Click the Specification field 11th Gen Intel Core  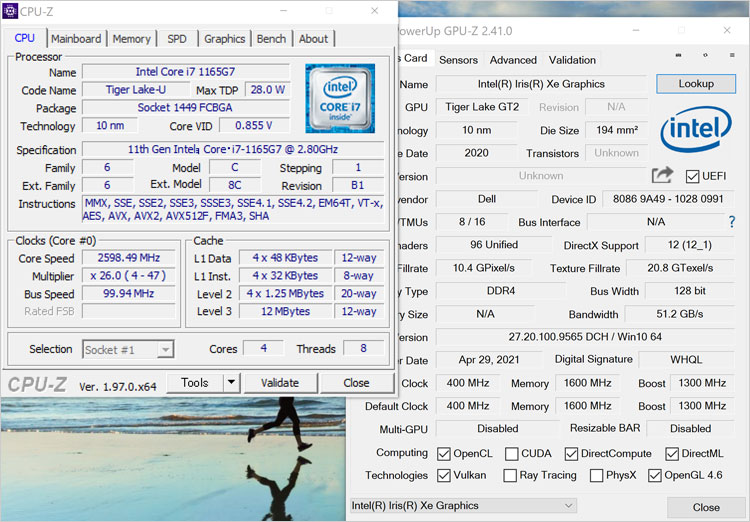(233, 149)
